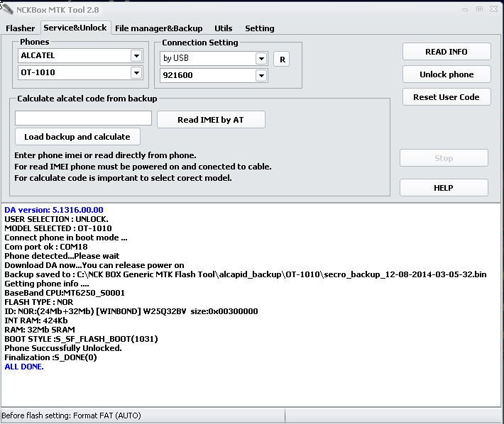Click the NCKBox app icon in title bar
The height and width of the screenshot is (424, 504).
7,9
